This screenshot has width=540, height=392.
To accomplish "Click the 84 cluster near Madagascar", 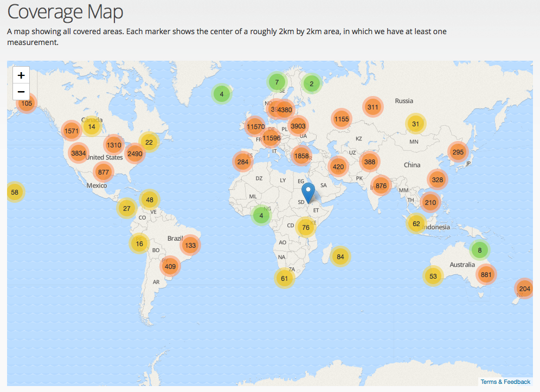I will click(x=340, y=257).
